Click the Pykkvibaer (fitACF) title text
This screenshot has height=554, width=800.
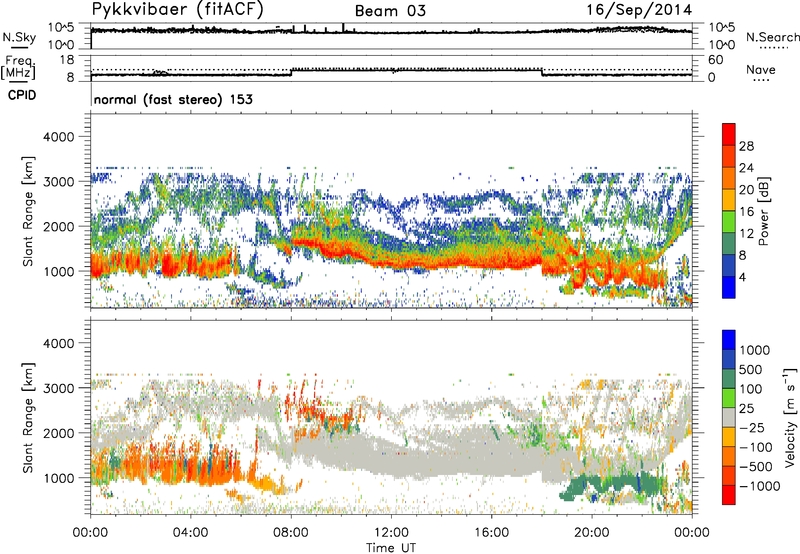click(x=177, y=10)
